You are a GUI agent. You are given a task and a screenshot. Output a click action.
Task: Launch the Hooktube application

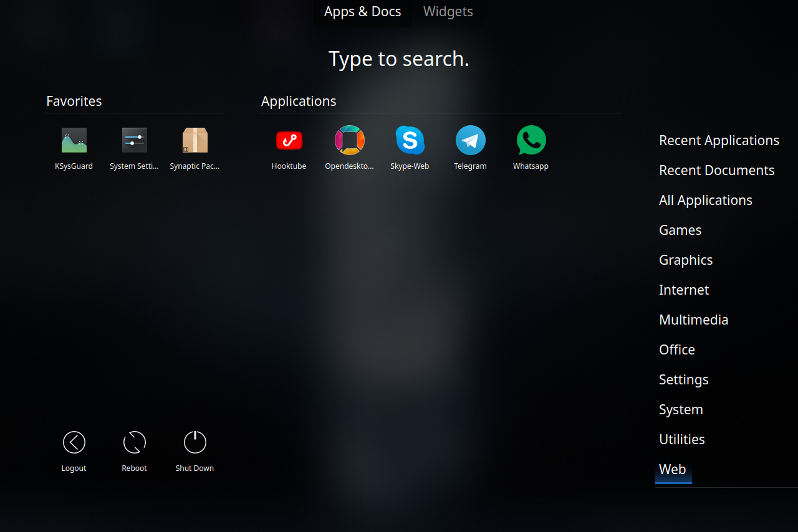(x=289, y=141)
